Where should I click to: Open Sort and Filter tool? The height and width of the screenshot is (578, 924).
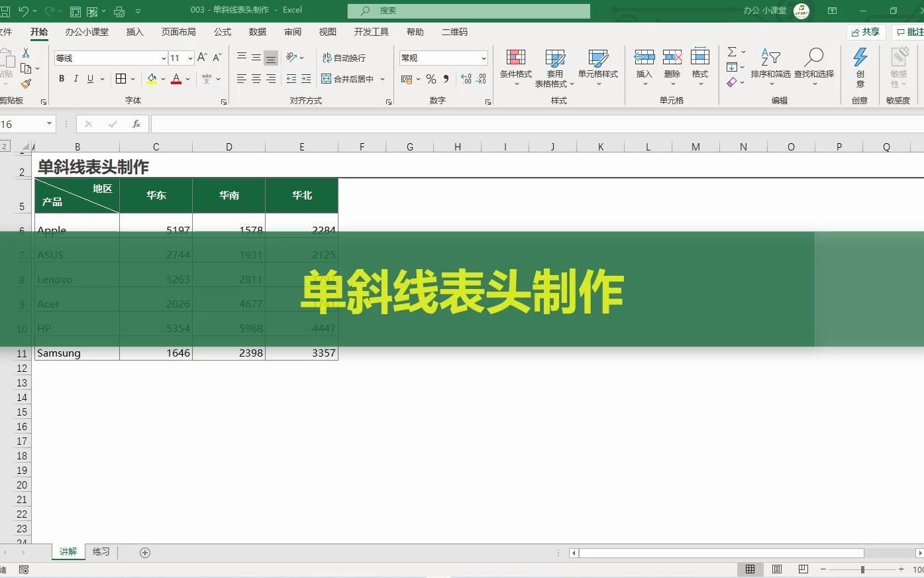(770, 66)
